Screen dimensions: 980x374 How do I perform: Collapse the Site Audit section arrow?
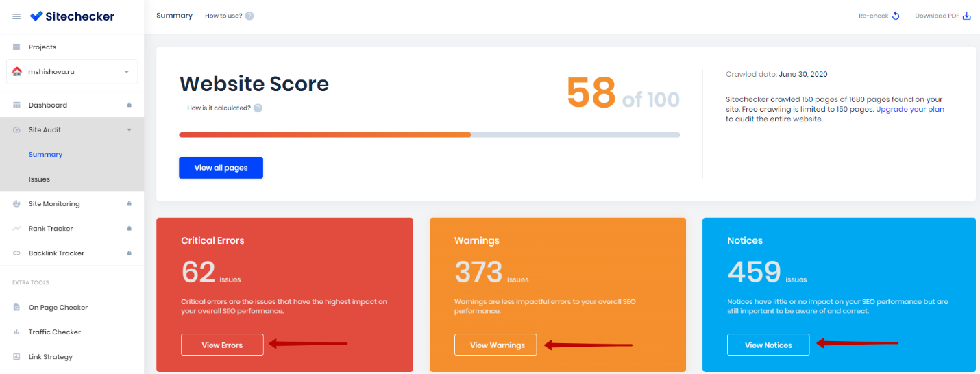coord(129,129)
